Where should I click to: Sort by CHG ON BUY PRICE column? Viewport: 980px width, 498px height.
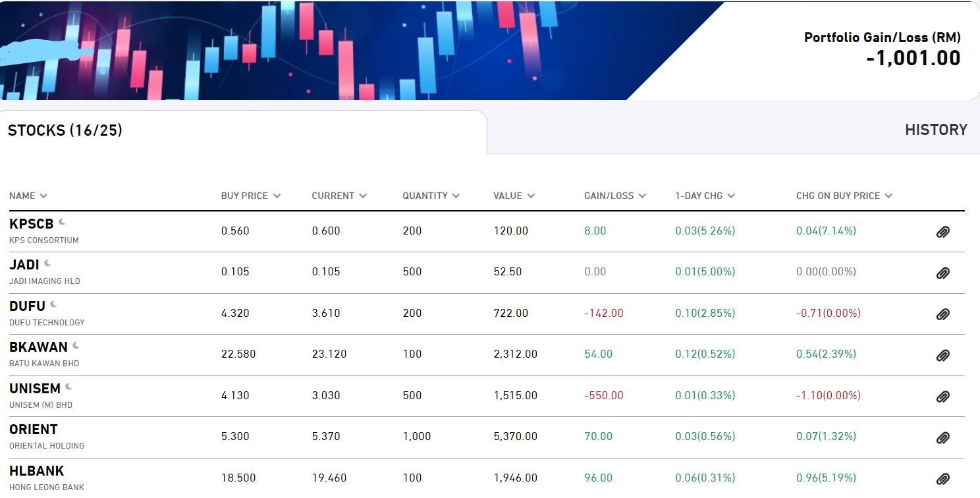pos(844,196)
